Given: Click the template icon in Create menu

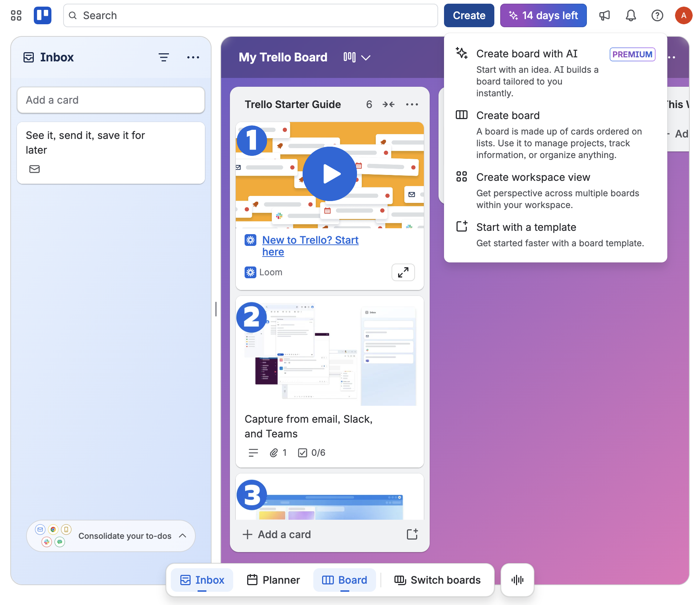Looking at the screenshot, I should (462, 226).
